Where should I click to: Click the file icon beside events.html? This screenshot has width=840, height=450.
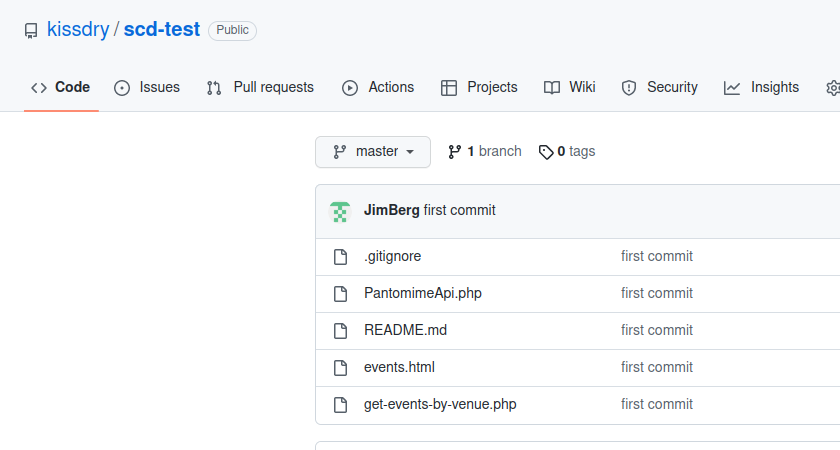pos(340,368)
